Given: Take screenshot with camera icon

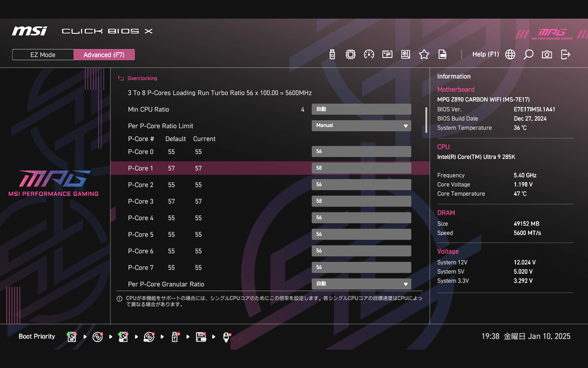Looking at the screenshot, I should point(547,54).
